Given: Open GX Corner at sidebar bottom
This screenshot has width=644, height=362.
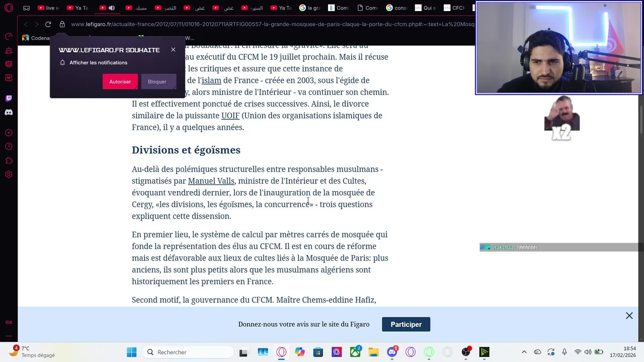Looking at the screenshot, I should 9,322.
